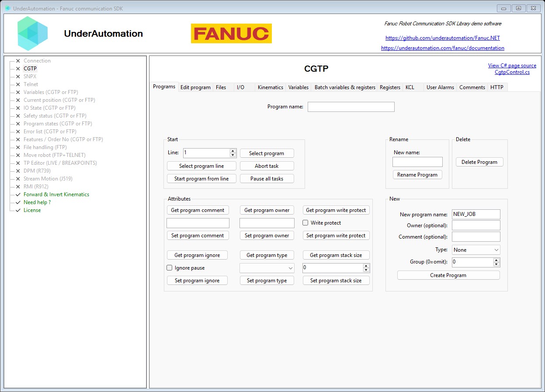Switch to the Registers tab
The height and width of the screenshot is (392, 545).
coord(390,87)
